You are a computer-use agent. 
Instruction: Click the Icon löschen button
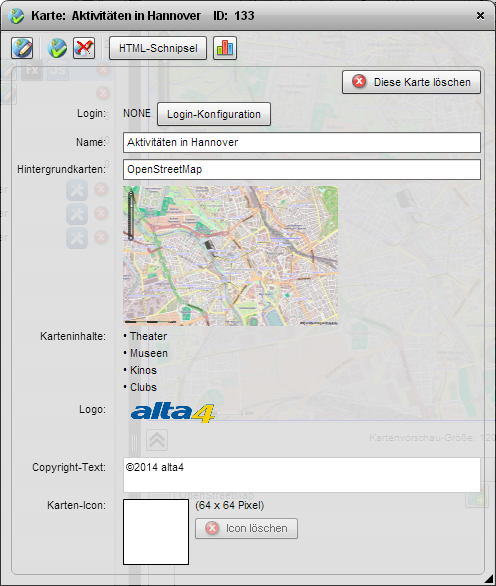(x=246, y=528)
